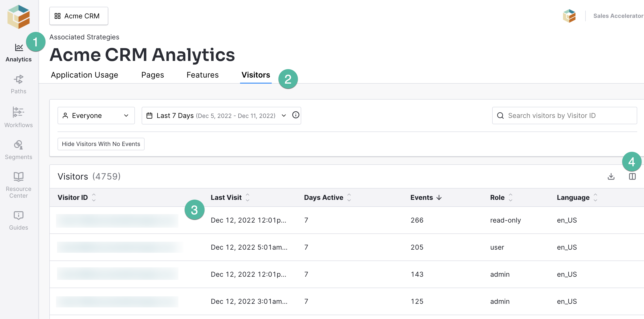
Task: Sort table by Last Visit column
Action: 230,197
